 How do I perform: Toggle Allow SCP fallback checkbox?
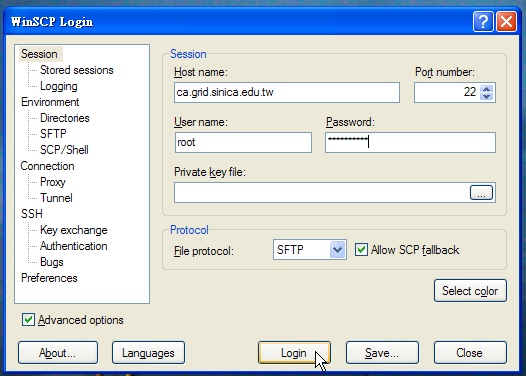coord(361,250)
